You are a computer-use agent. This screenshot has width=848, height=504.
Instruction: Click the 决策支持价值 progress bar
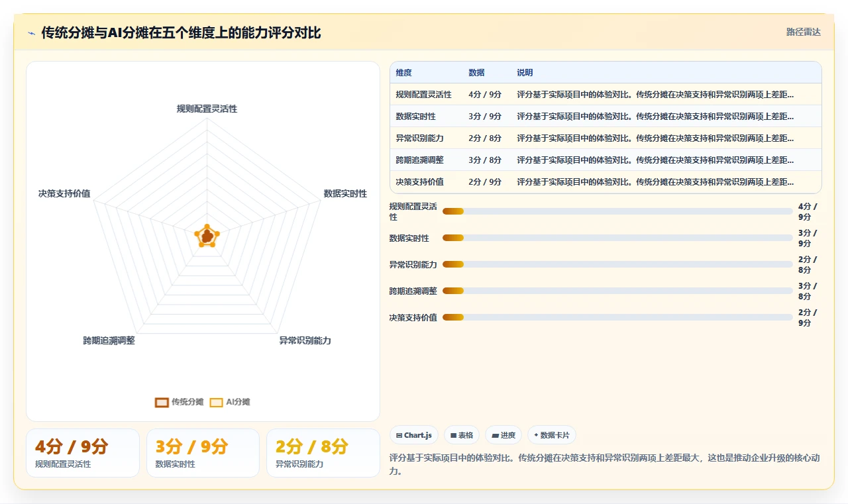(617, 317)
